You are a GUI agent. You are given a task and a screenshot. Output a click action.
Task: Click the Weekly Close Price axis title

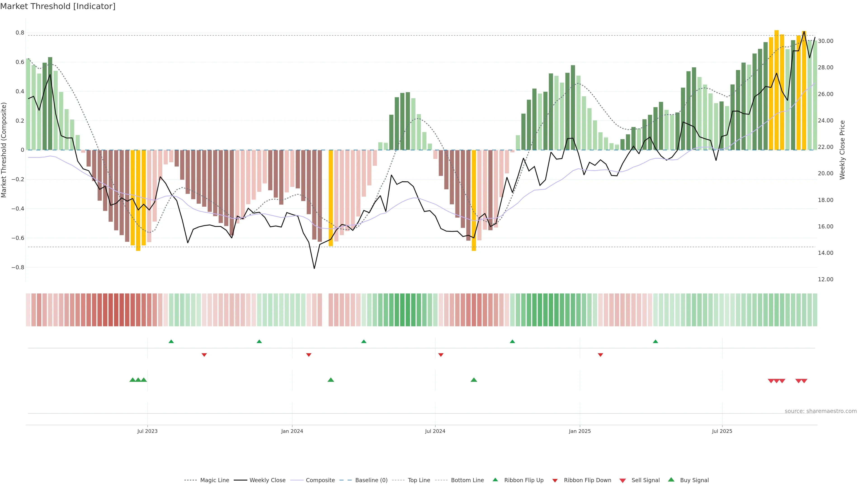click(842, 150)
